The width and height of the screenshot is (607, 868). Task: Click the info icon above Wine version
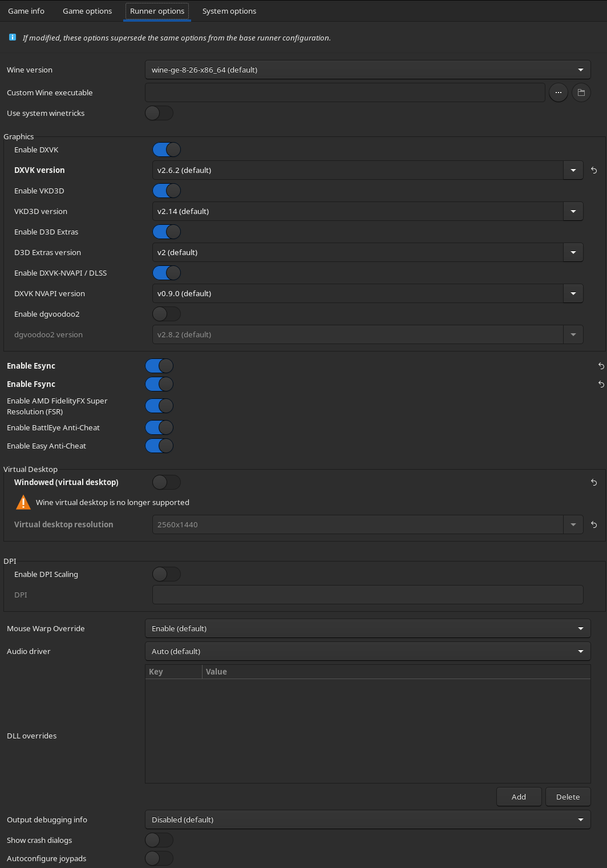coord(12,37)
